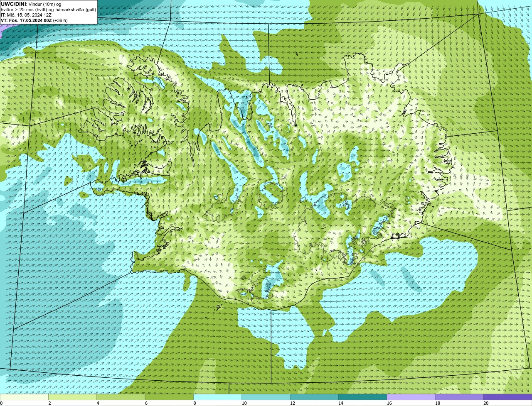
Task: Select the 18–20 m/s purple legend swatch
Action: click(x=459, y=397)
